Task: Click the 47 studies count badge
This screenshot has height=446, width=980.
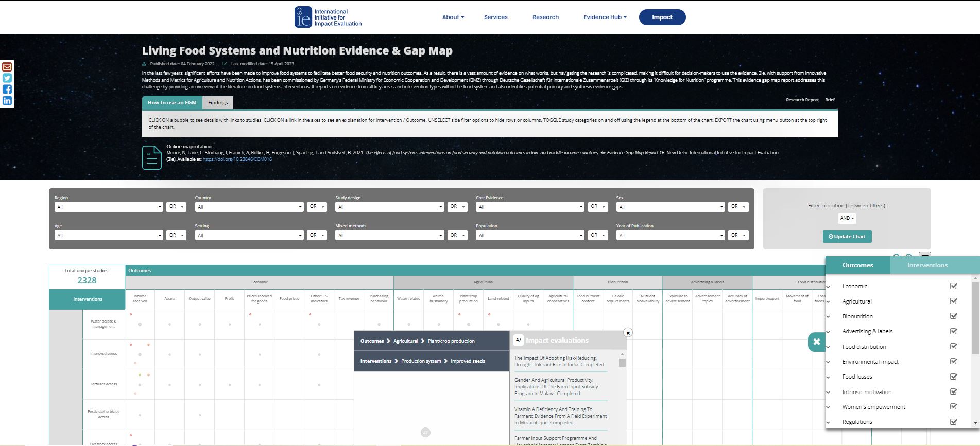Action: (x=519, y=340)
